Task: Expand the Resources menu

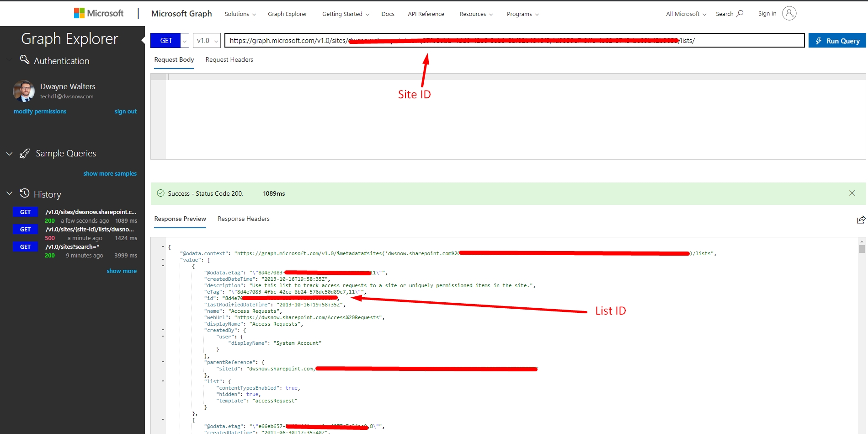Action: [476, 14]
